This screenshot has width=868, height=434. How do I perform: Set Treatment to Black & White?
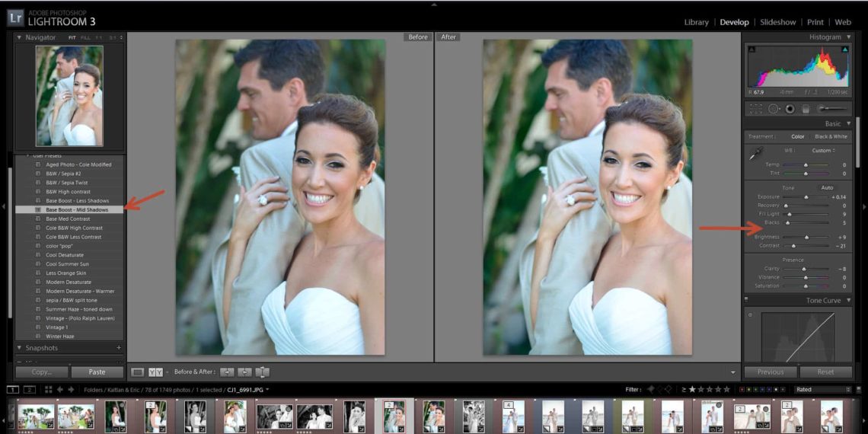point(831,136)
